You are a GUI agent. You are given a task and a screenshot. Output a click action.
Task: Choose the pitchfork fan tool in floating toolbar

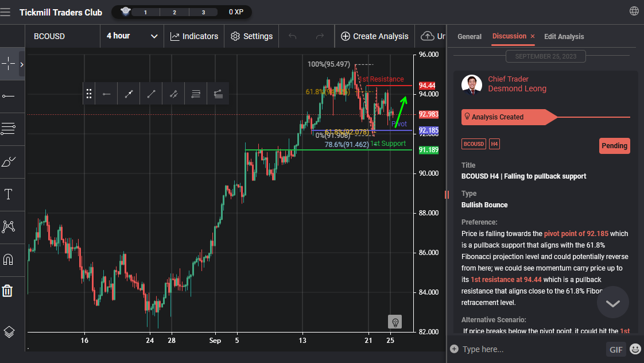(218, 94)
